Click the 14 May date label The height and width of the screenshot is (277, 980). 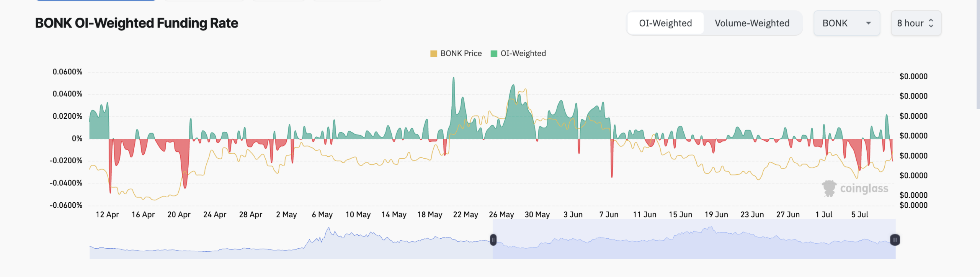(394, 215)
